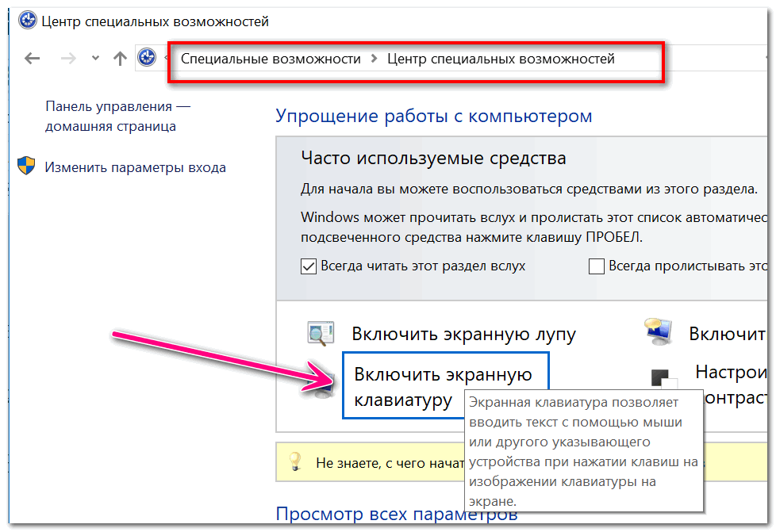Click heading 'Упрощение работы с компьютером'
The height and width of the screenshot is (532, 776).
(433, 117)
